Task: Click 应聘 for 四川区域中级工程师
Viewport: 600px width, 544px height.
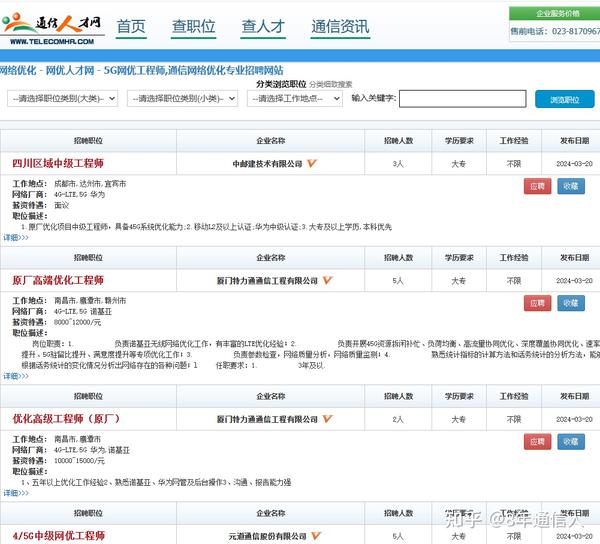Action: coord(537,186)
